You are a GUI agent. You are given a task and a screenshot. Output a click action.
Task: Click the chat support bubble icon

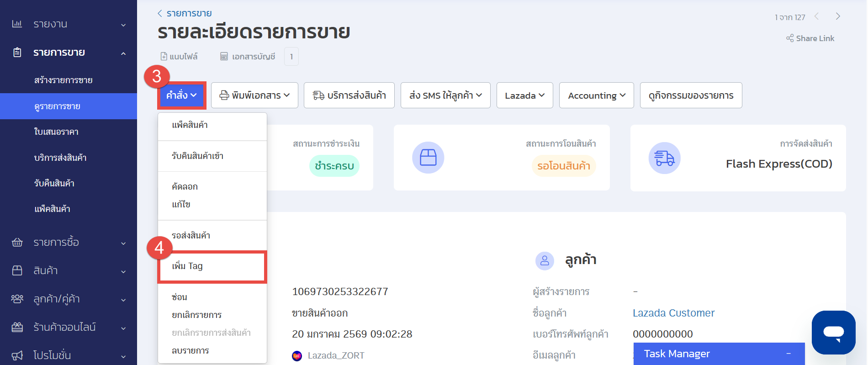(833, 332)
